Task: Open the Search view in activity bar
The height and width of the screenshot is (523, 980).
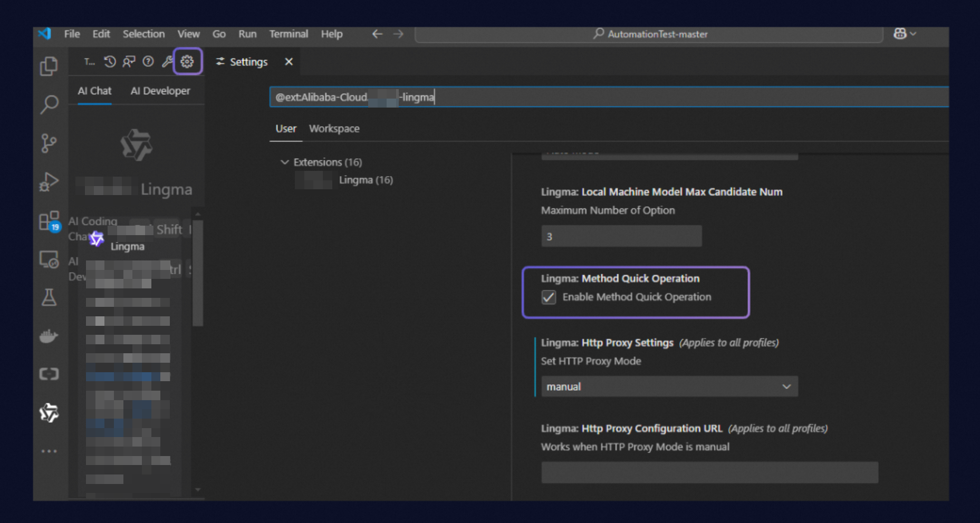Action: pyautogui.click(x=49, y=104)
